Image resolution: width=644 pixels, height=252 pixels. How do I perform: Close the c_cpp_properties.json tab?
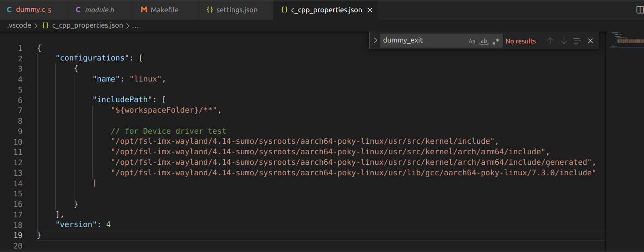pyautogui.click(x=370, y=10)
